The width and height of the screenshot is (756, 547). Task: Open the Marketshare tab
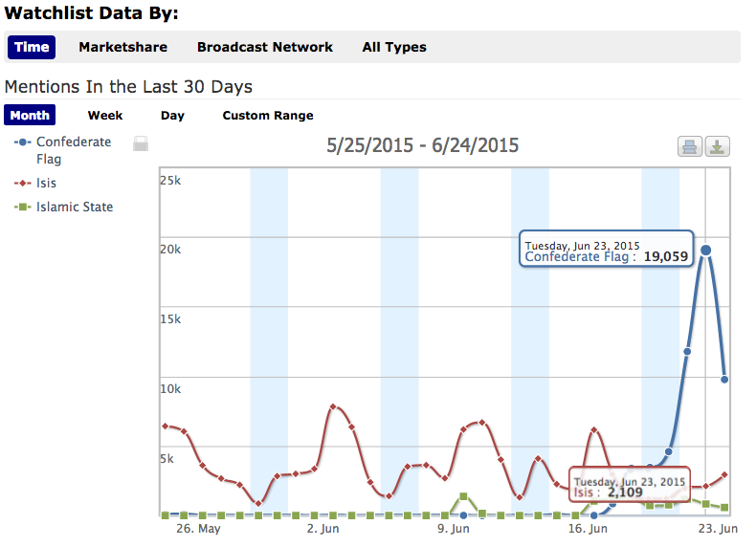pyautogui.click(x=122, y=47)
